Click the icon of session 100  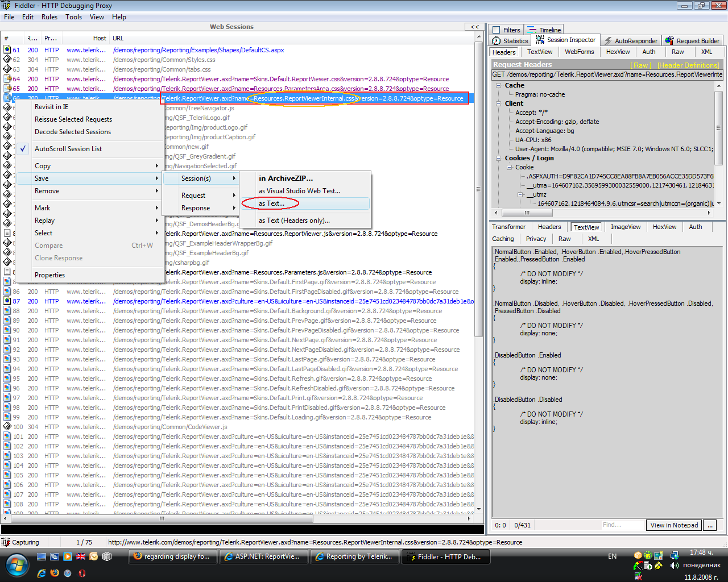(x=7, y=427)
